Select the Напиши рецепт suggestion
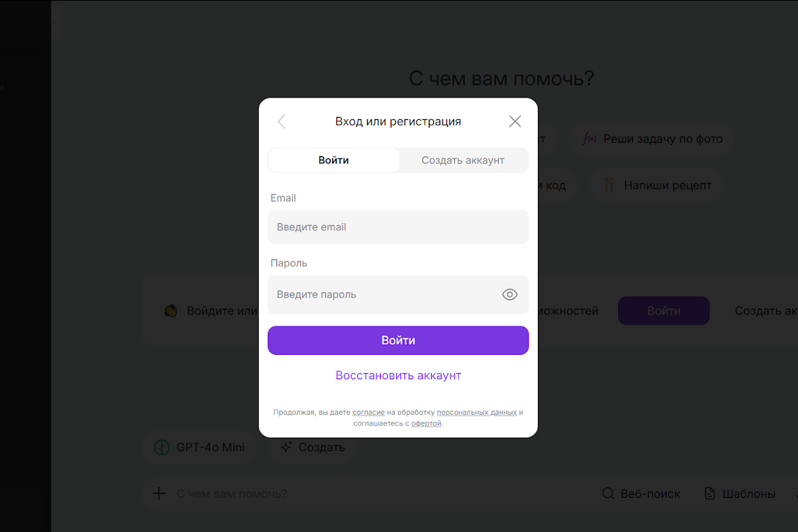 point(658,185)
